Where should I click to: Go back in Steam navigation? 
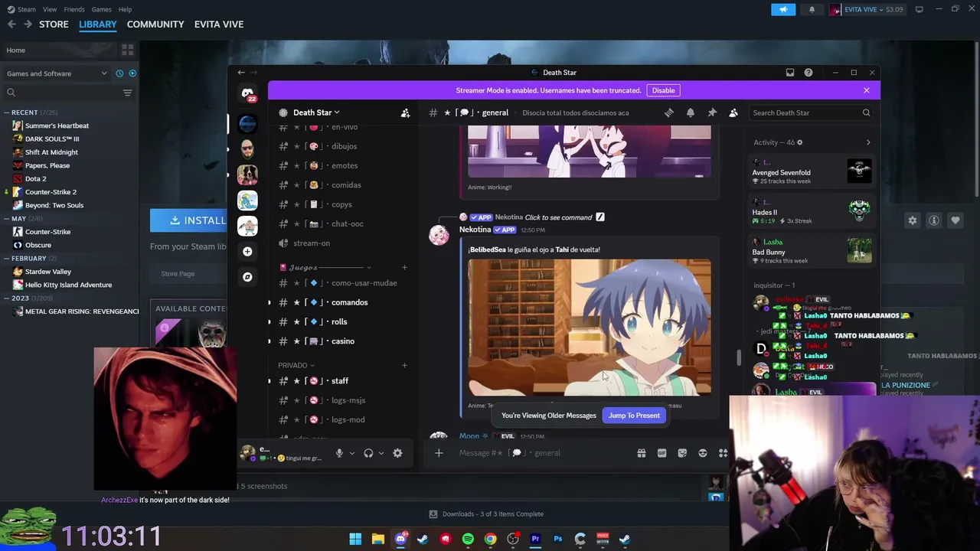(11, 24)
